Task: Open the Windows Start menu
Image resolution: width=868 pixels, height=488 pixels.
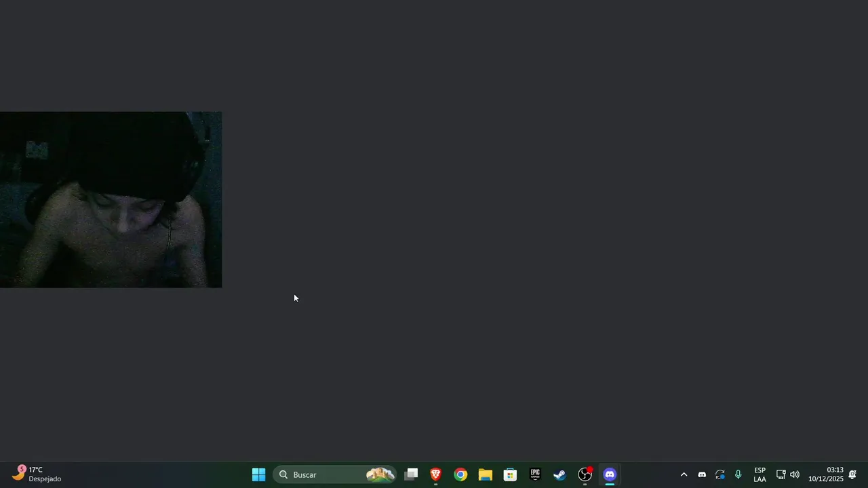Action: 258,474
